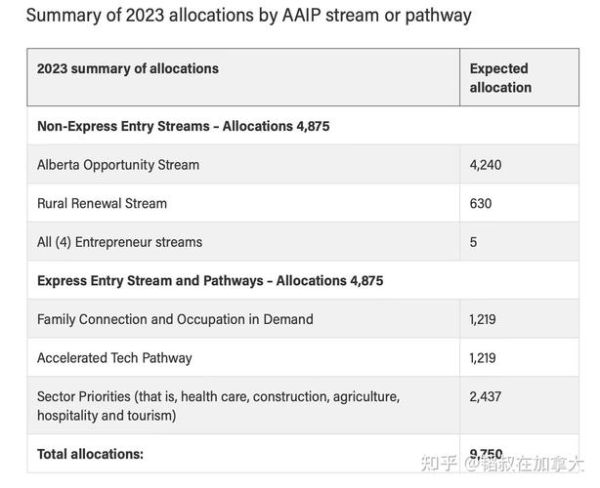
Task: Click the 'Rural Renewal Stream' row label
Action: click(x=102, y=203)
